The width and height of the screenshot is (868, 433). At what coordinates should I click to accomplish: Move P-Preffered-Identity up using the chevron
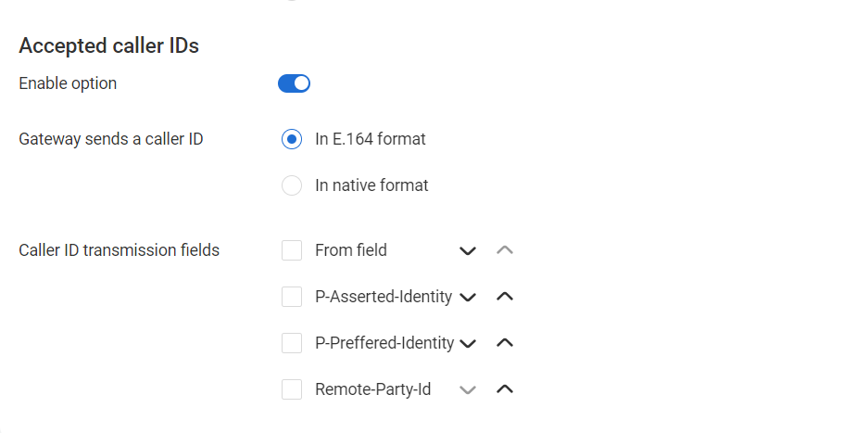click(505, 343)
